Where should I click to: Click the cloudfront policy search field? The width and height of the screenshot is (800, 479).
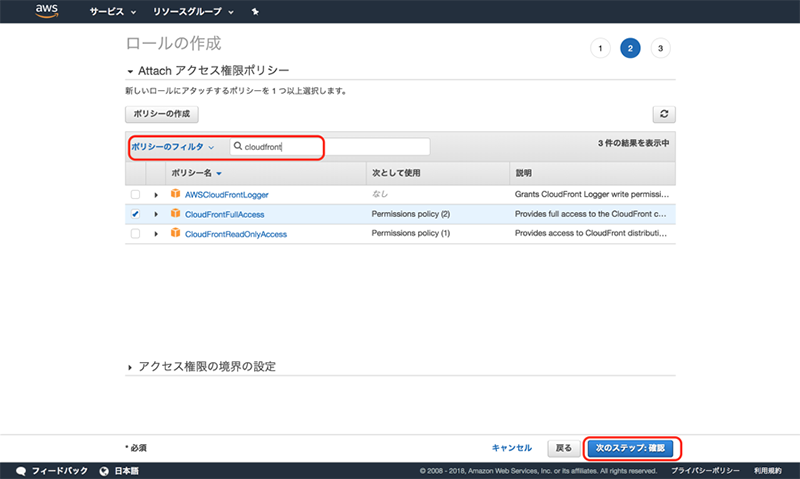(x=330, y=147)
